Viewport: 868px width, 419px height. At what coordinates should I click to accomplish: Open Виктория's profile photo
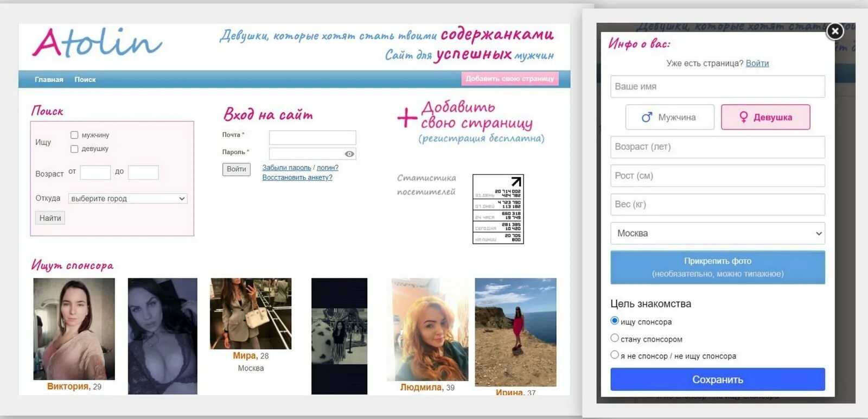pos(74,329)
